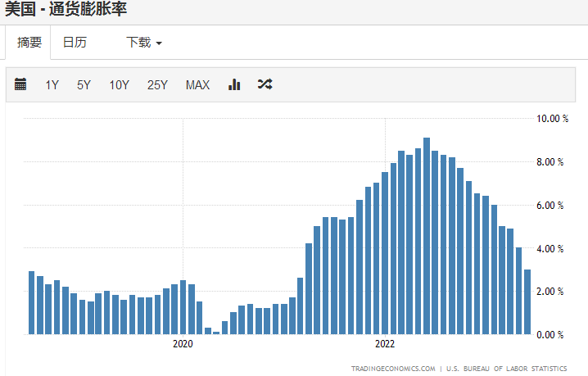Click the U.S. BUREAU OF LABOR STATISTICS text
Screen dimensions: 588x376
(507, 369)
